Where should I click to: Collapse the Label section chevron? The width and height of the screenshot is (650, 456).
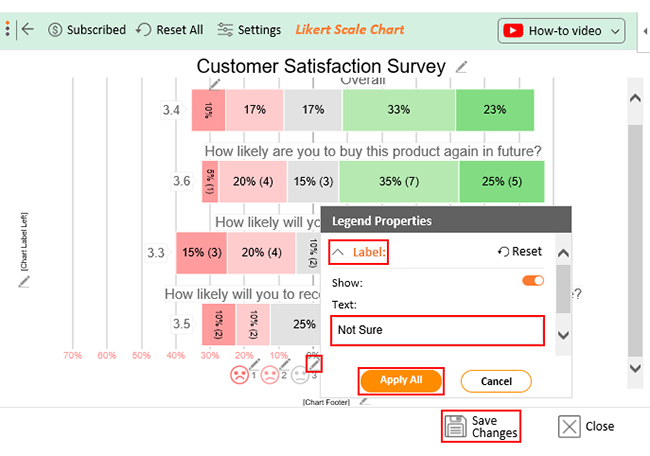338,252
